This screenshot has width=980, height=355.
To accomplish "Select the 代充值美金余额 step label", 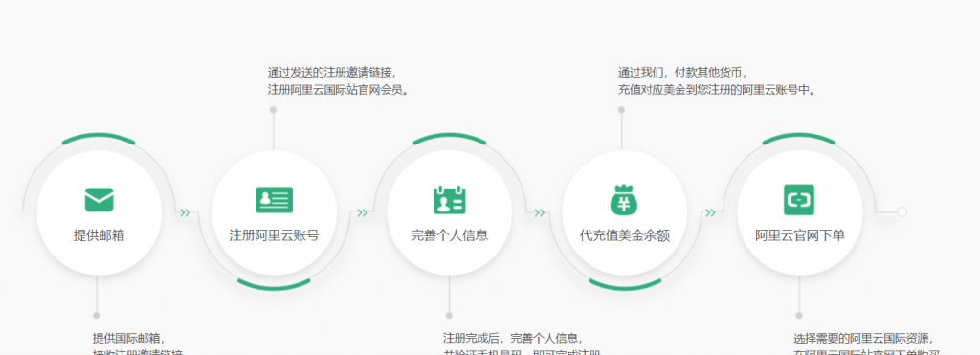I will [624, 235].
